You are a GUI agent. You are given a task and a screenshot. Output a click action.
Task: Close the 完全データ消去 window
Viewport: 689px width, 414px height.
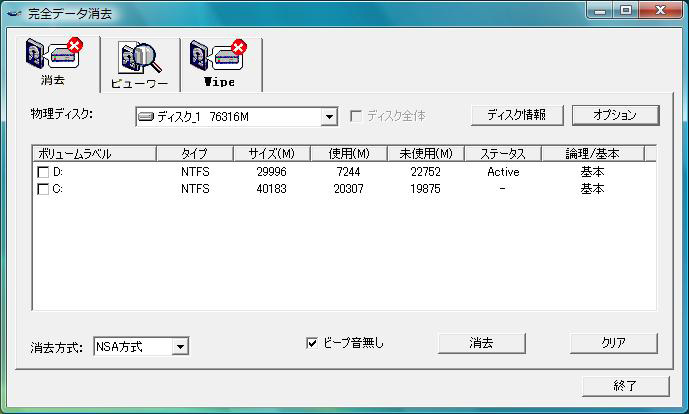pyautogui.click(x=660, y=11)
